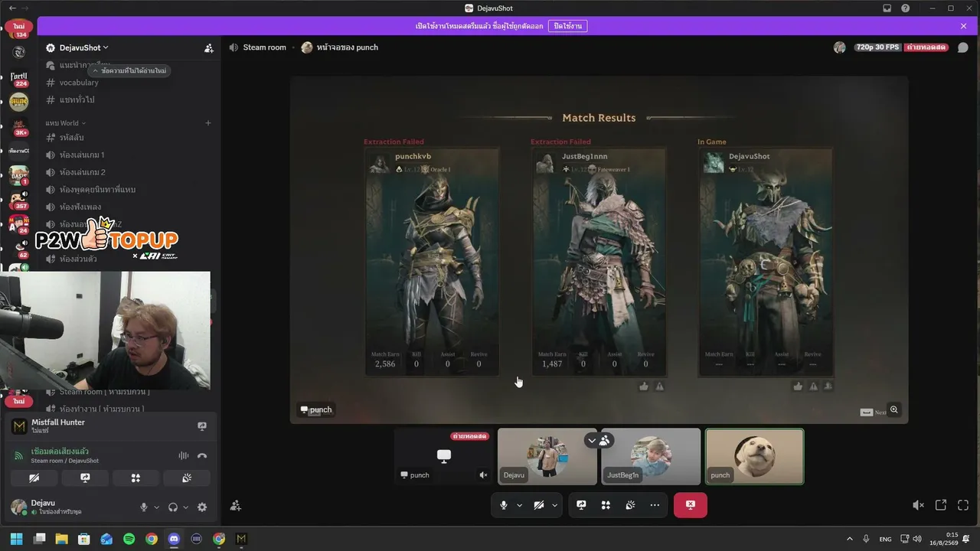Open output device options in user panel

(186, 507)
